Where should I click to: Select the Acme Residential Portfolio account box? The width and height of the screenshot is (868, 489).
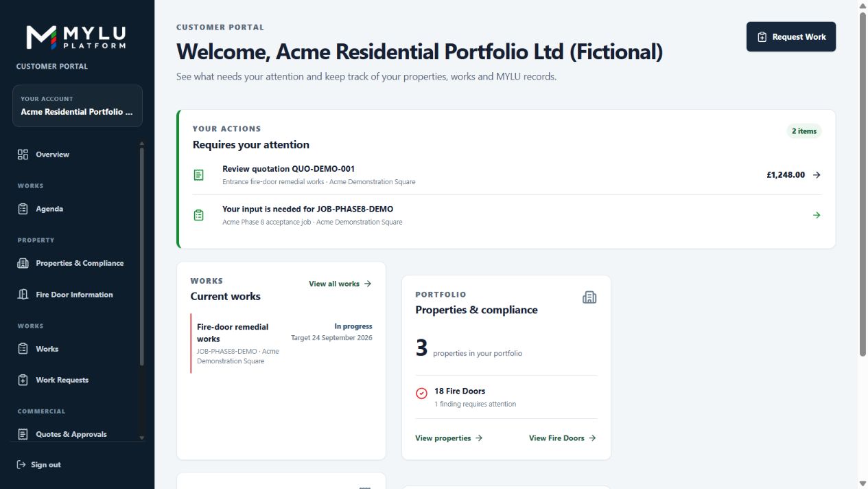tap(78, 106)
